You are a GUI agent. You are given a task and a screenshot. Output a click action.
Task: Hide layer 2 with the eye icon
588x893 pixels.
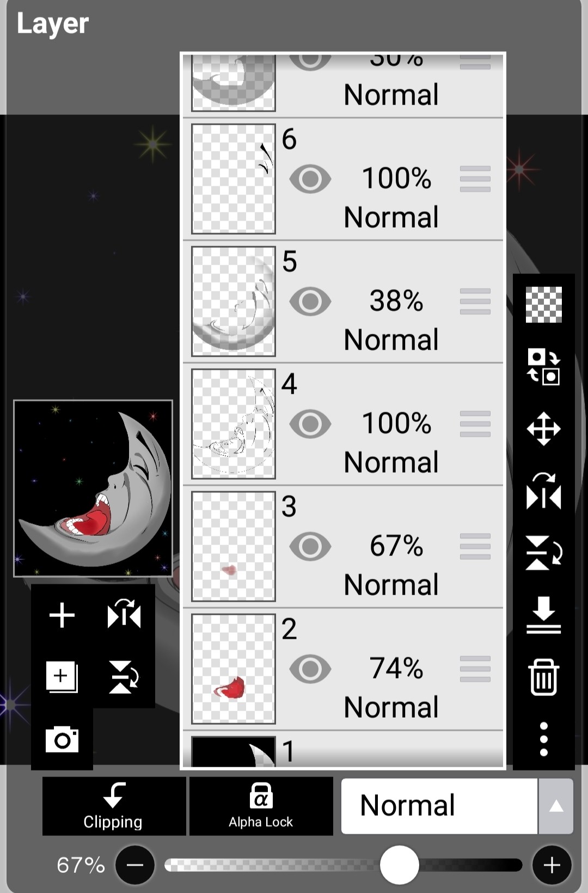[x=310, y=669]
